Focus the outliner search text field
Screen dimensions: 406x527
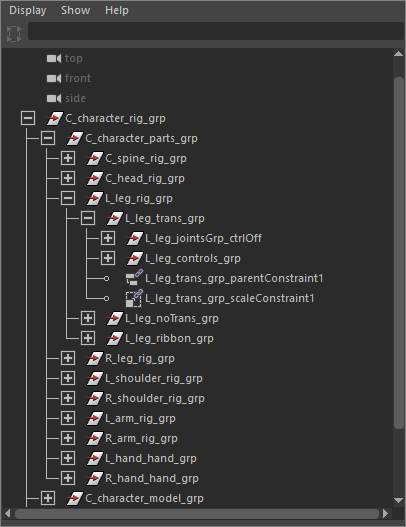(x=215, y=31)
